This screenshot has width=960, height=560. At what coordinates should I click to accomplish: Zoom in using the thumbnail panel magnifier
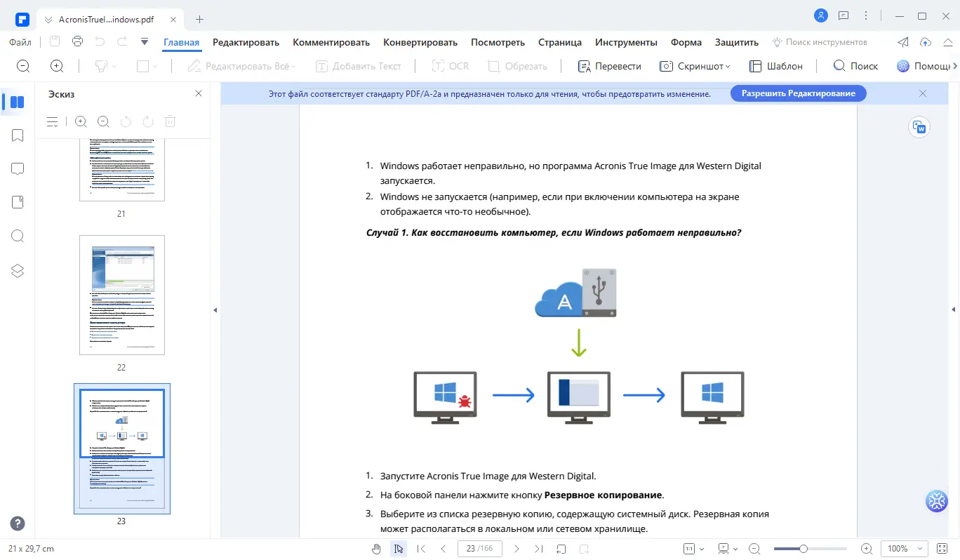pos(80,121)
